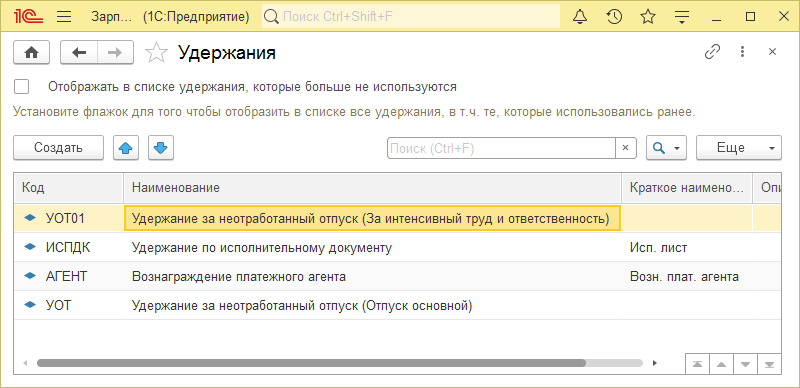Close the Удержания form tab
Viewport: 800px width, 388px height.
[x=772, y=52]
